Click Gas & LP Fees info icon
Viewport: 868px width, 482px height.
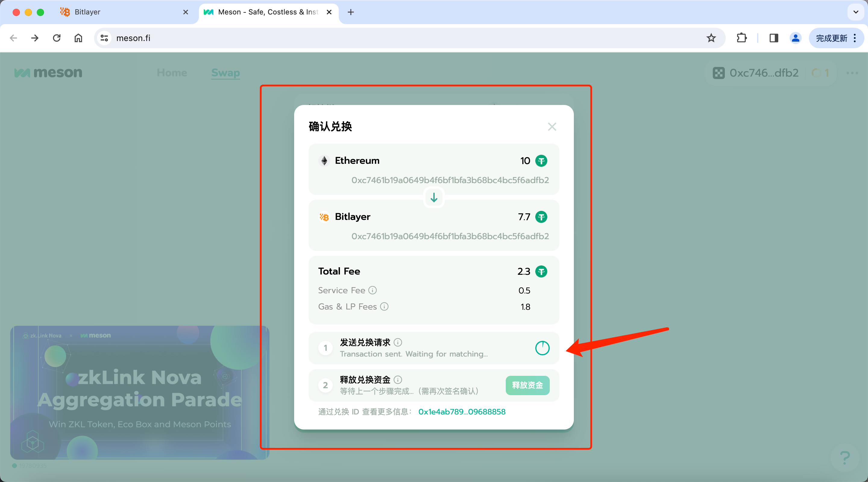(384, 306)
